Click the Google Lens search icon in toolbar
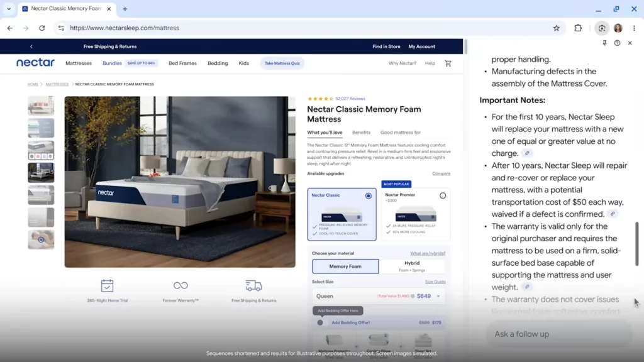Image resolution: width=644 pixels, height=362 pixels. [x=602, y=28]
